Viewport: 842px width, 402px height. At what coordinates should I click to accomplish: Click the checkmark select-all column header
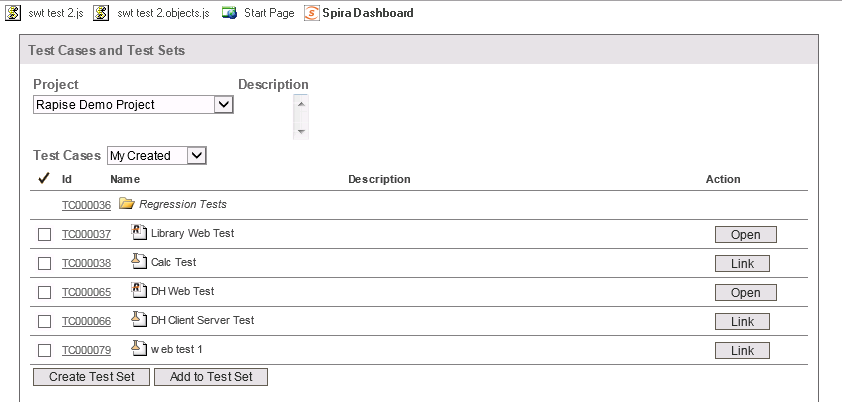pos(43,179)
